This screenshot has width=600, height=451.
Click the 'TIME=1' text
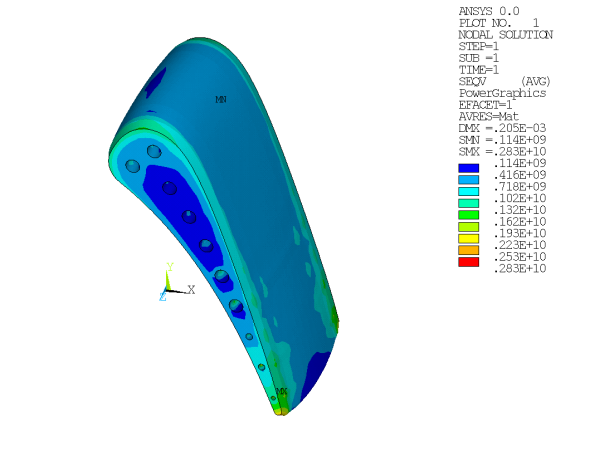pyautogui.click(x=479, y=70)
